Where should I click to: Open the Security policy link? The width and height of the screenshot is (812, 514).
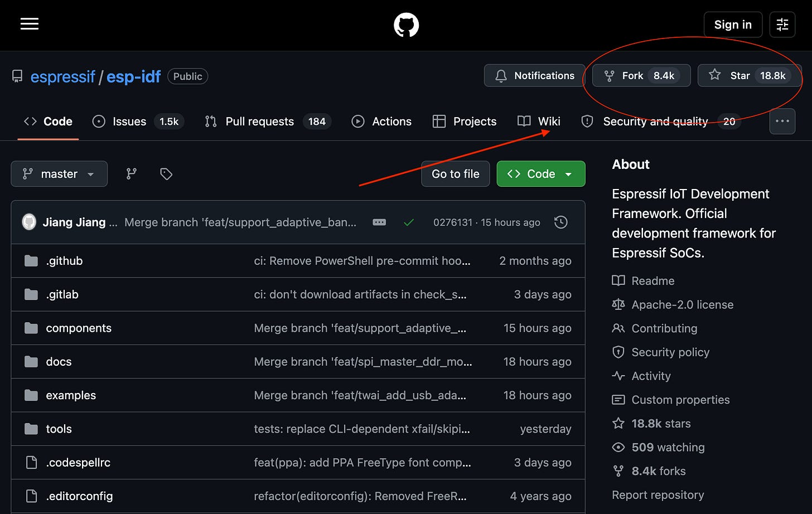(661, 352)
